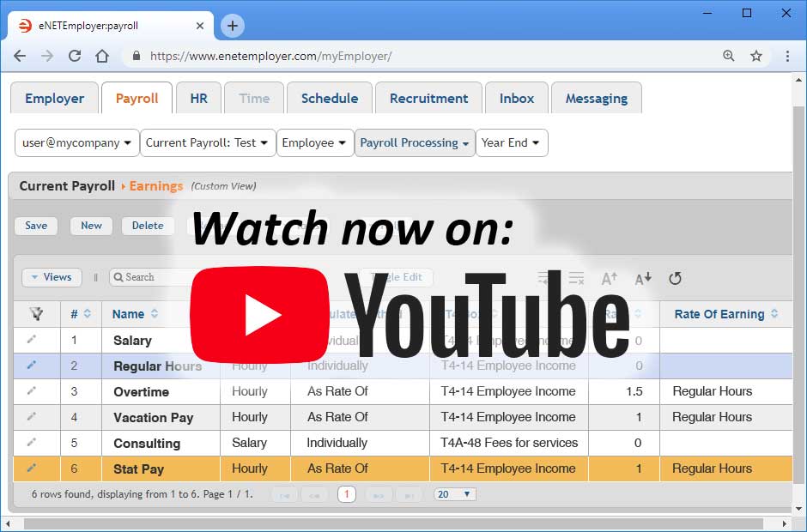Click the Delete button
807x532 pixels.
pos(147,226)
